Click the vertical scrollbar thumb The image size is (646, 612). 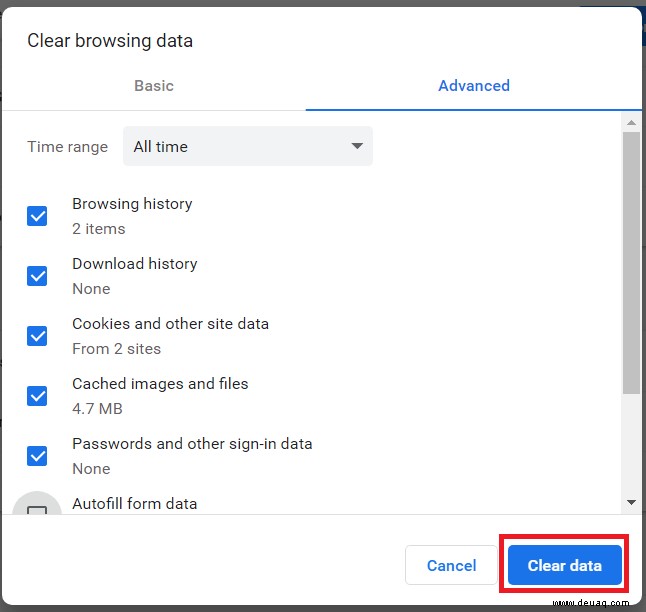[x=631, y=263]
